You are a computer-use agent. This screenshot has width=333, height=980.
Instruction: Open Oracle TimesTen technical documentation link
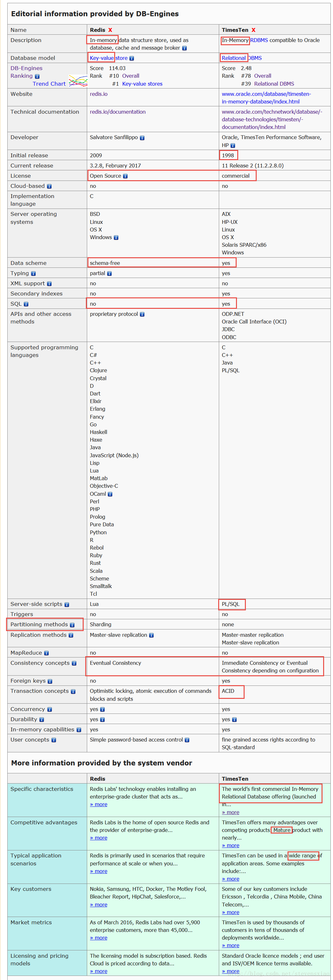pos(272,119)
